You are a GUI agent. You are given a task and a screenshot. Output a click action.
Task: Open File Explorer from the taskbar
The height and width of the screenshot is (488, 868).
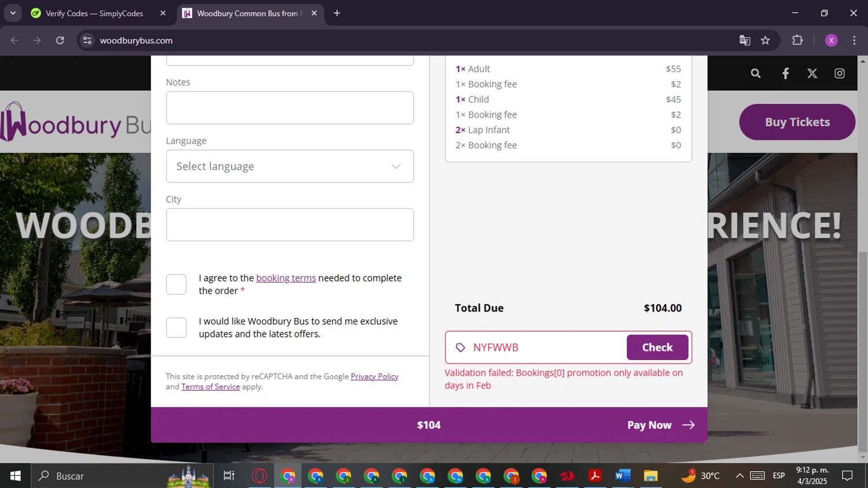click(651, 476)
